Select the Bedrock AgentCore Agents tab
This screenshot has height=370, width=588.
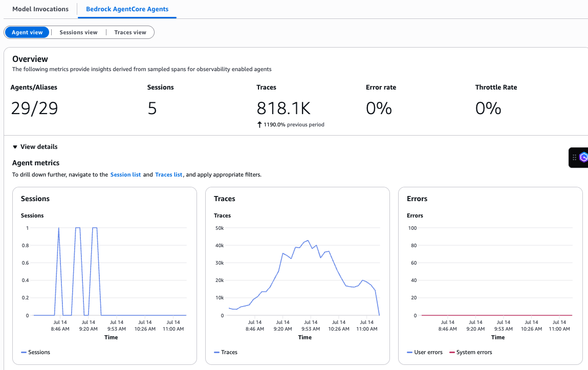coord(127,9)
